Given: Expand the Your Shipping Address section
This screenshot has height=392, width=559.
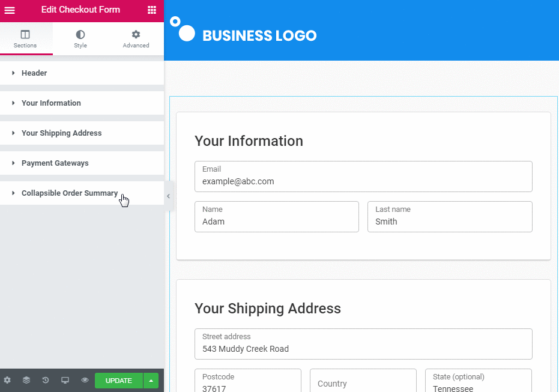Looking at the screenshot, I should pyautogui.click(x=82, y=133).
